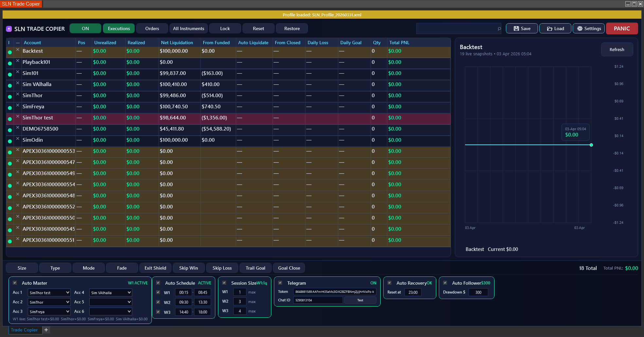
Task: Click the search magnifier icon
Action: point(499,29)
